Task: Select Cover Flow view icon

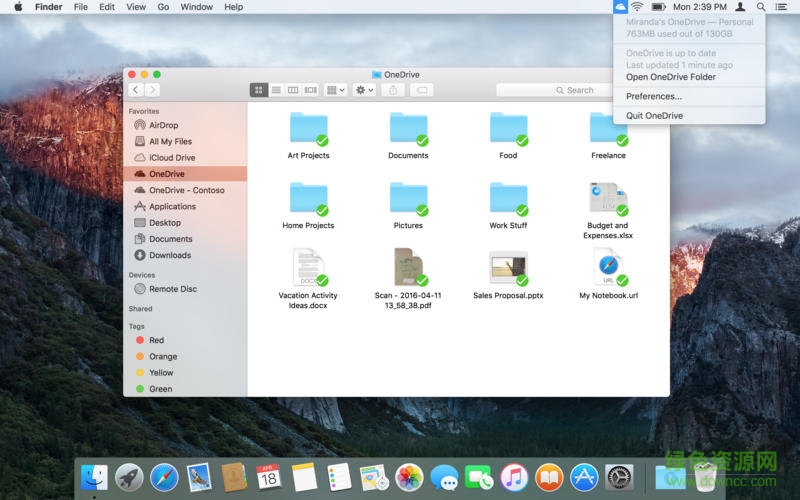Action: tap(310, 90)
